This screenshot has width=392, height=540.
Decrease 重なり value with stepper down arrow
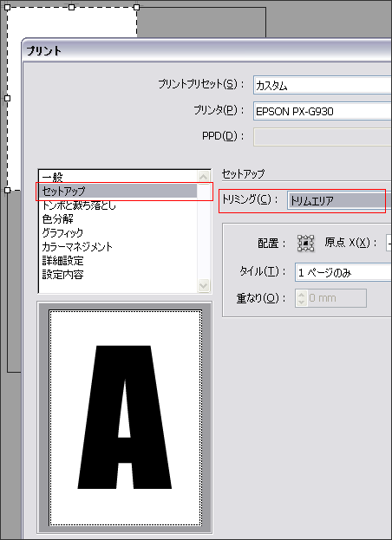[302, 302]
